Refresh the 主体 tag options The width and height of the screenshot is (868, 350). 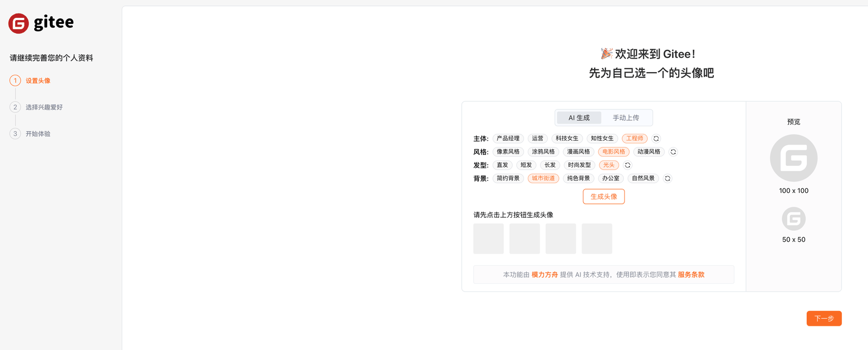(656, 139)
